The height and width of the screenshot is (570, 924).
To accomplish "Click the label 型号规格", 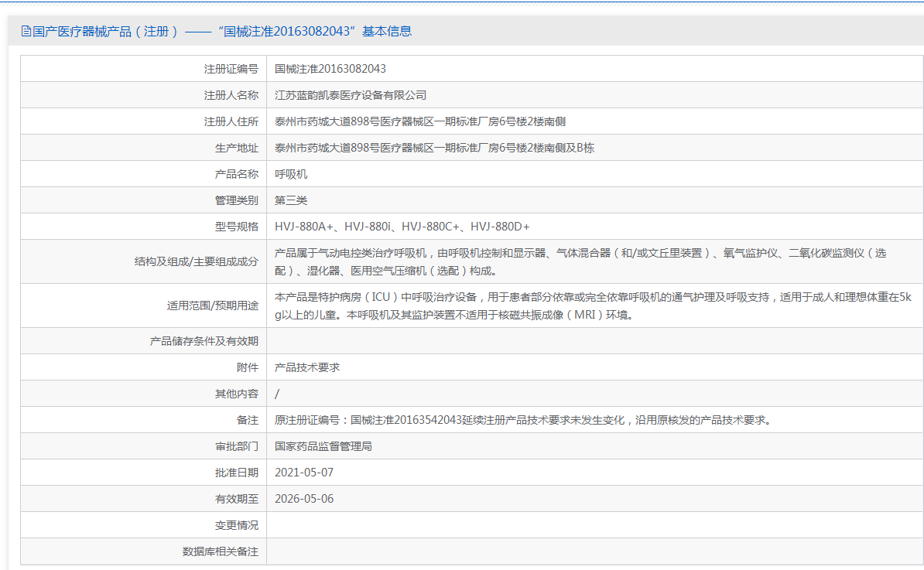I will 236,227.
